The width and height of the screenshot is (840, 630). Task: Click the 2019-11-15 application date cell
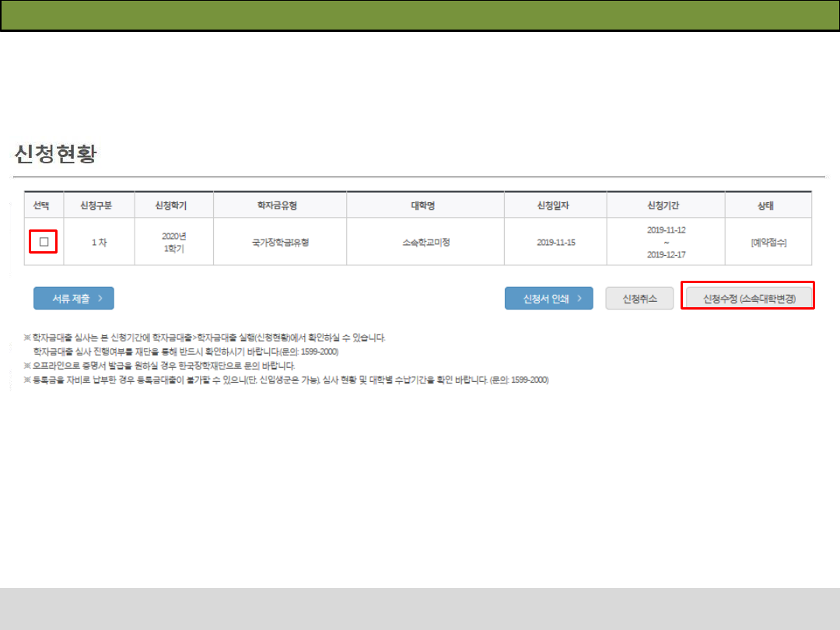click(555, 242)
